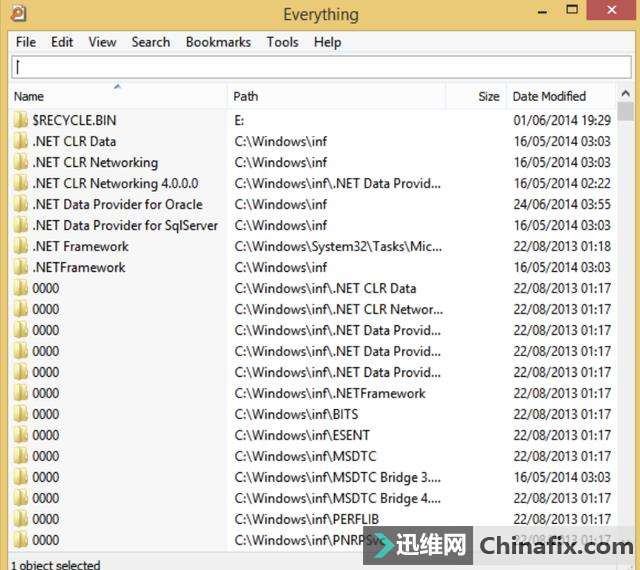
Task: Click folder icon of 0000 in inf\BITS
Action: [x=21, y=414]
